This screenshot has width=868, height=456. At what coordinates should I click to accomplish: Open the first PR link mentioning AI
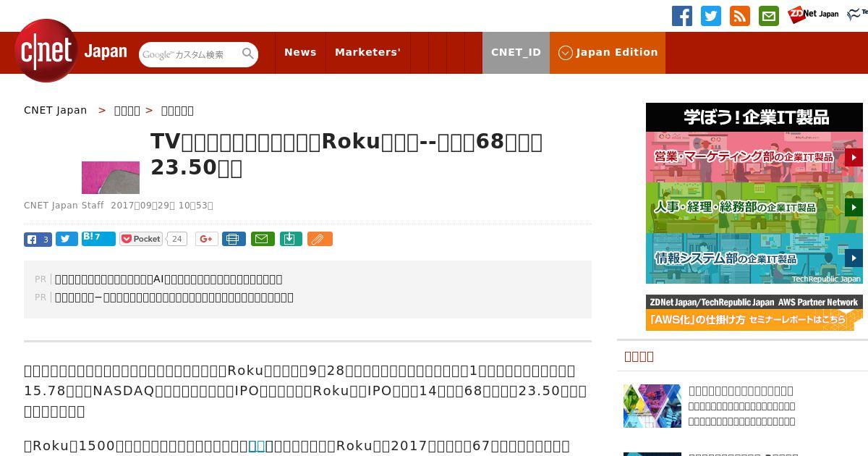[169, 279]
